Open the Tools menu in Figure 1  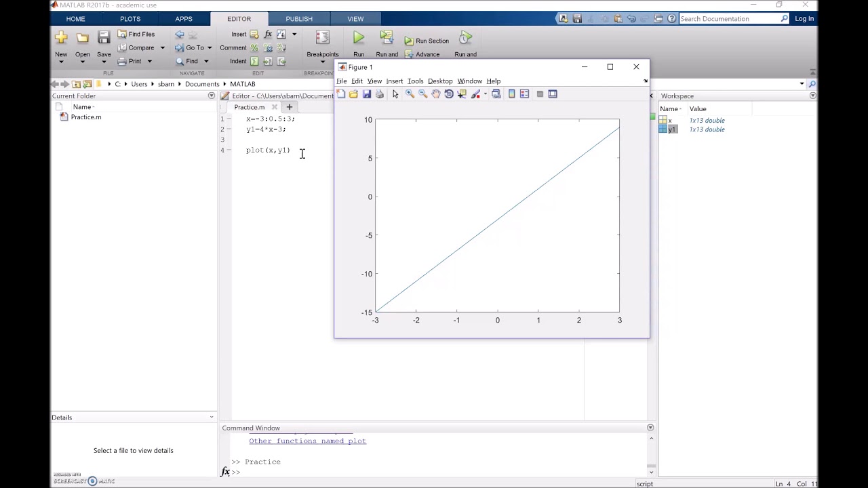pyautogui.click(x=415, y=81)
